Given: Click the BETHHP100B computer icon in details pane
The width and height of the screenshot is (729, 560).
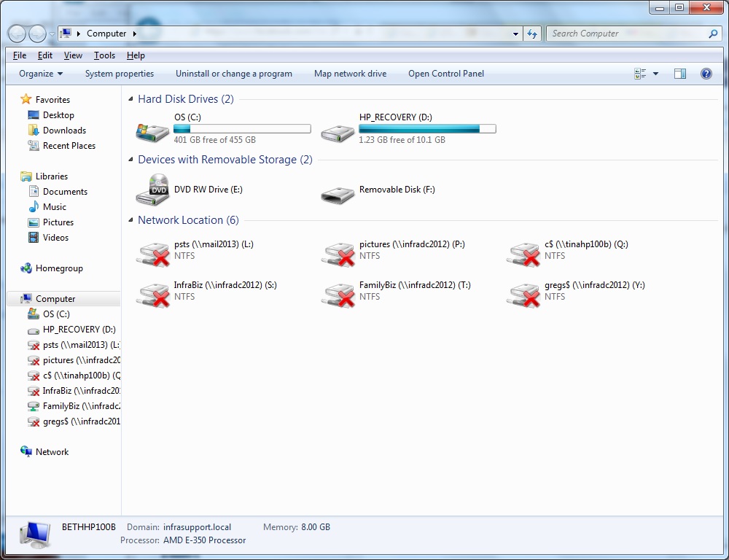Looking at the screenshot, I should pyautogui.click(x=35, y=535).
